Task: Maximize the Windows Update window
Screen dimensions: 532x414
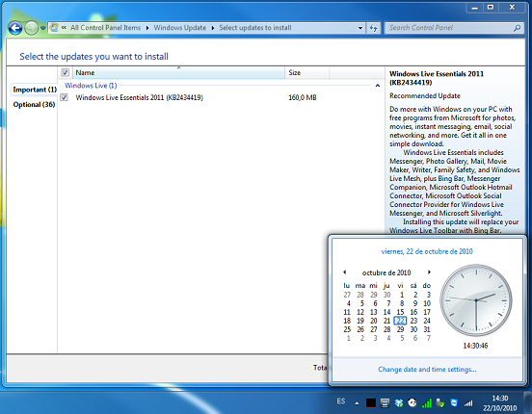Action: (491, 7)
